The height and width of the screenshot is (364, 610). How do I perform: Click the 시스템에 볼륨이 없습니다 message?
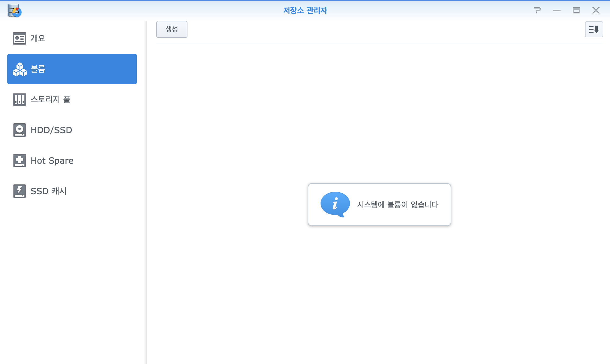(x=398, y=205)
